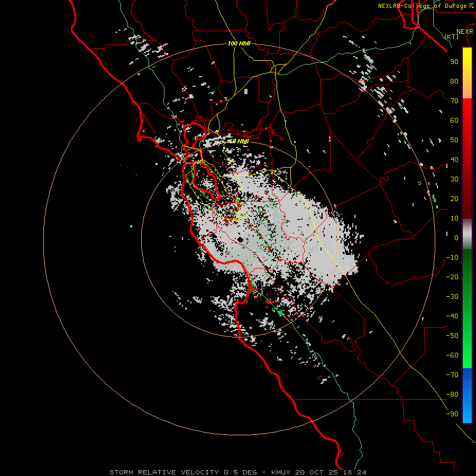Image resolution: width=476 pixels, height=476 pixels.
Task: Click the -40 value on the velocity scale
Action: pos(452,316)
